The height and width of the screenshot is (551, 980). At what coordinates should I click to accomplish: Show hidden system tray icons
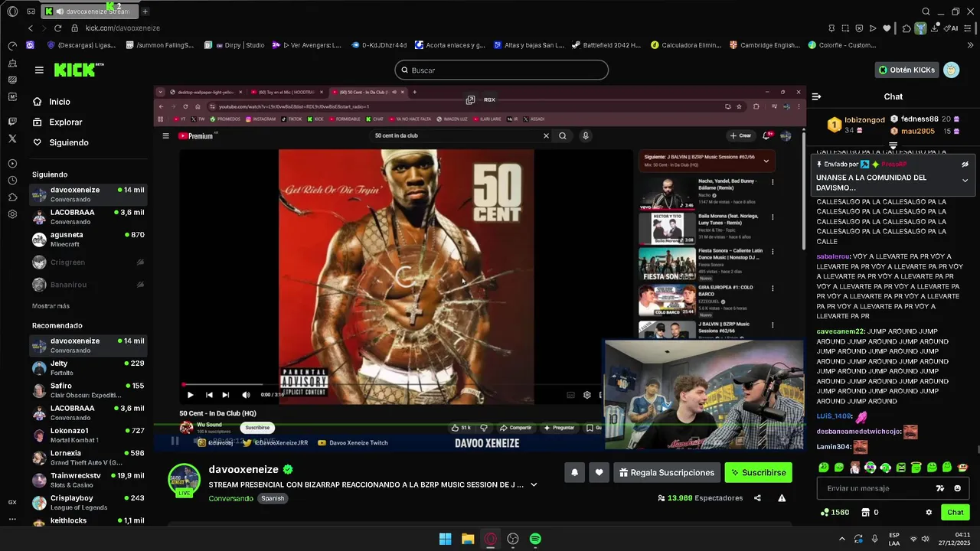pos(841,539)
